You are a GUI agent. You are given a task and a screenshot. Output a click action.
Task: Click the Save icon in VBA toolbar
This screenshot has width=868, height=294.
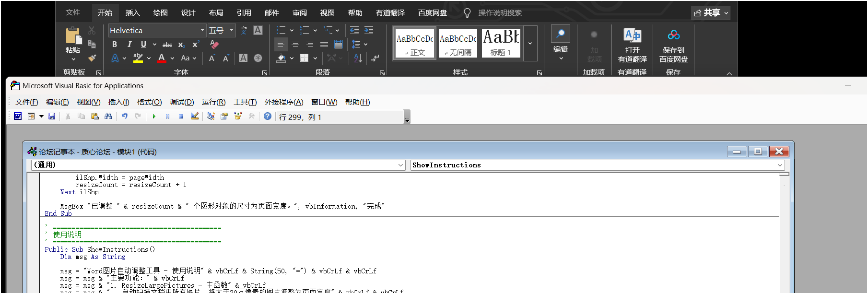[52, 117]
